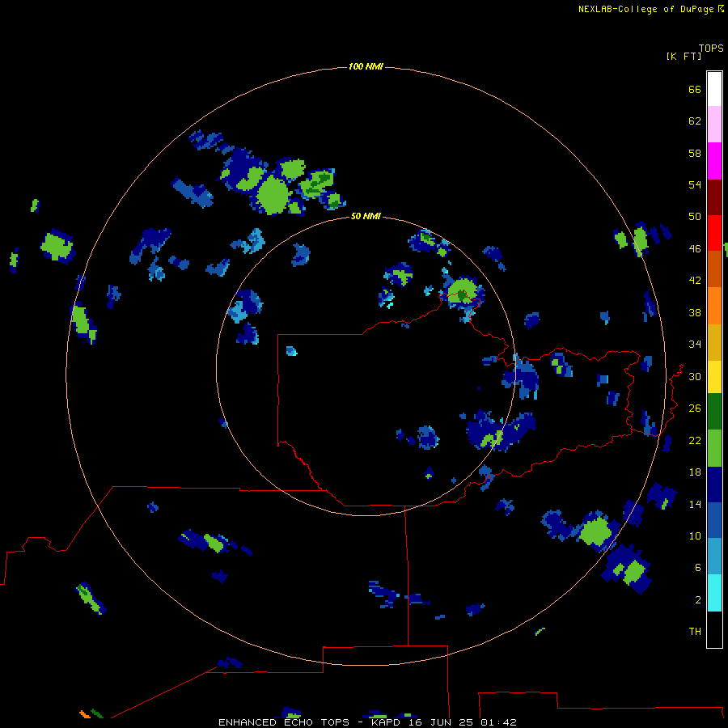Click the legend value '66'
The height and width of the screenshot is (728, 728).
coord(695,90)
